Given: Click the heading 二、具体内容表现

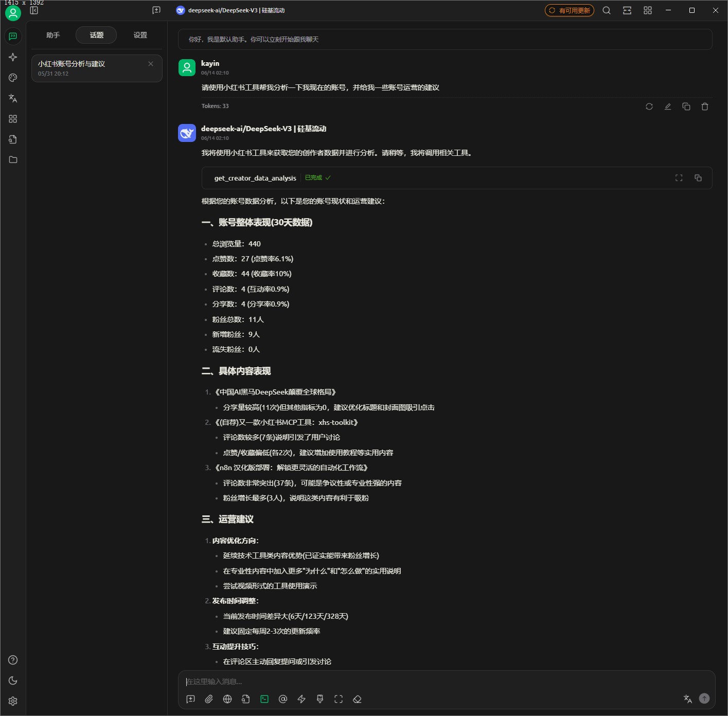Looking at the screenshot, I should [236, 371].
